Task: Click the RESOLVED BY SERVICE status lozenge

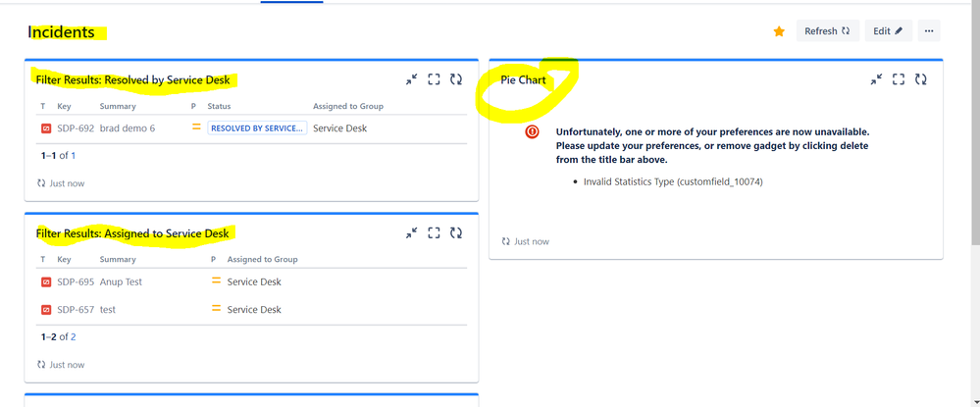Action: (x=257, y=128)
